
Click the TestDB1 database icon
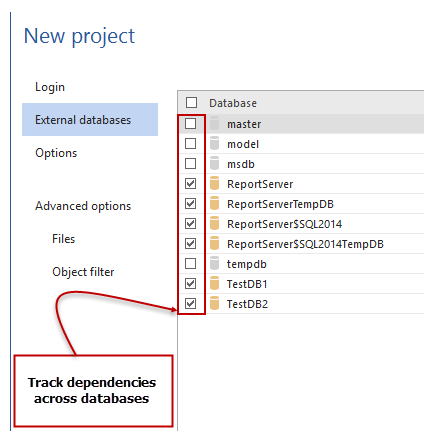(x=215, y=283)
